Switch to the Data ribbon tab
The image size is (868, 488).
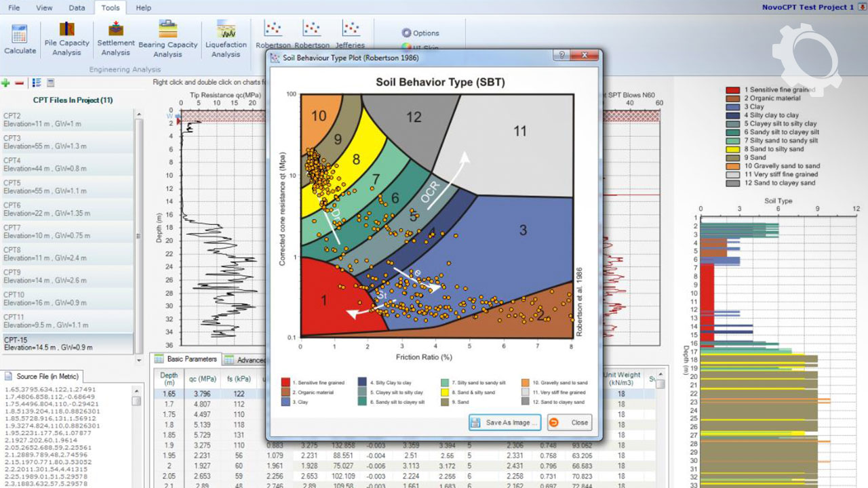[77, 7]
